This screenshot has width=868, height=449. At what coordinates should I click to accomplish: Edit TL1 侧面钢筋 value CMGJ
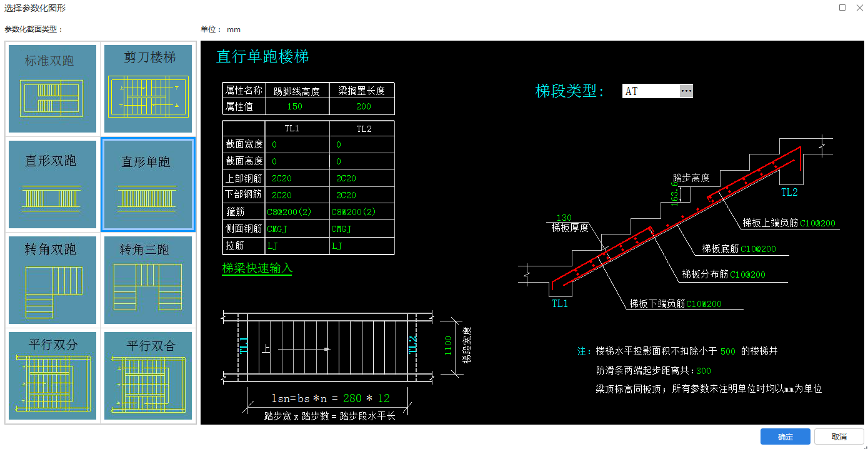click(x=277, y=229)
